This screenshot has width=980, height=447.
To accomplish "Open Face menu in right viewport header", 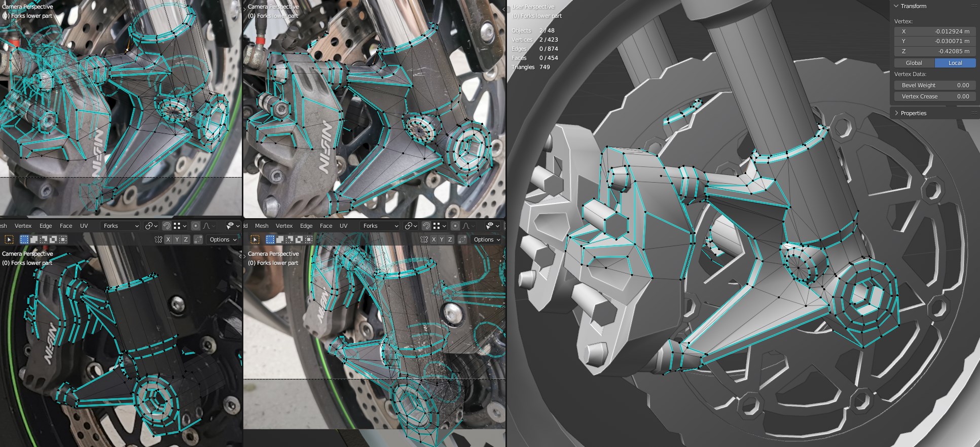I will (326, 226).
